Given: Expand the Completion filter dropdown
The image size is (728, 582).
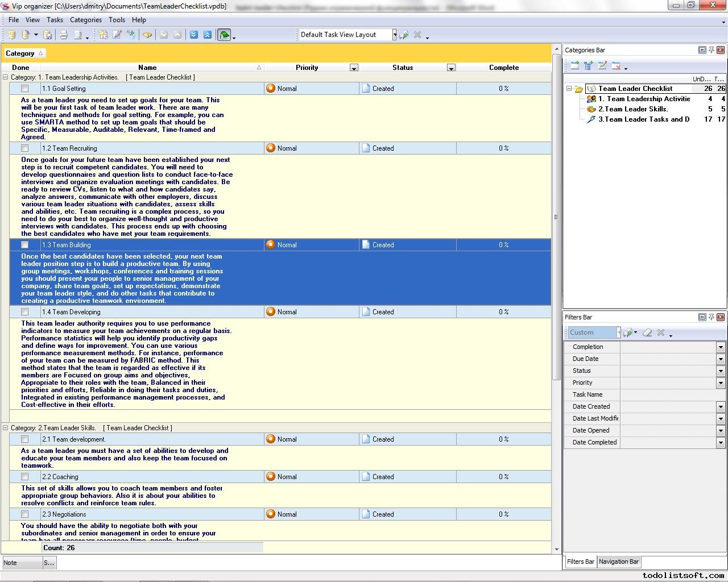Looking at the screenshot, I should pos(721,347).
